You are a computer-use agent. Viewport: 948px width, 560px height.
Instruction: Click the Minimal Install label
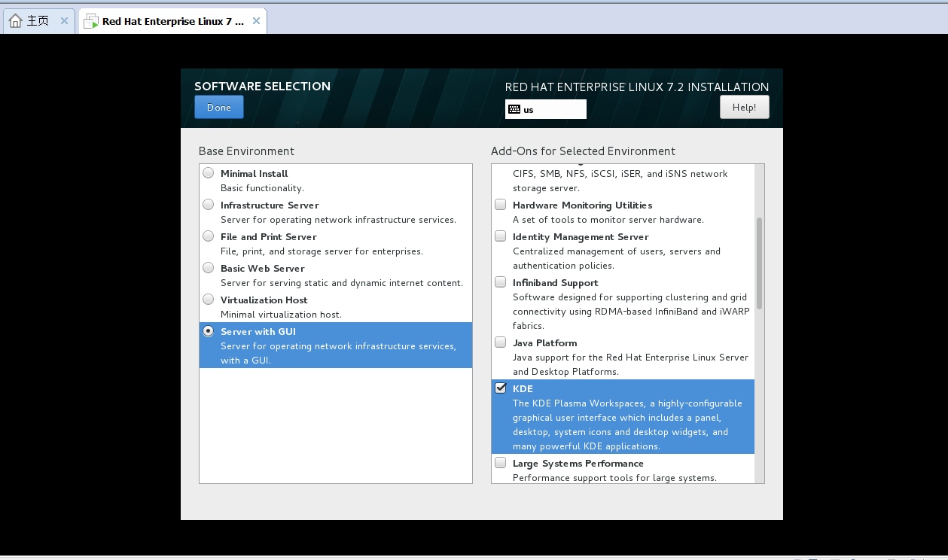[254, 174]
